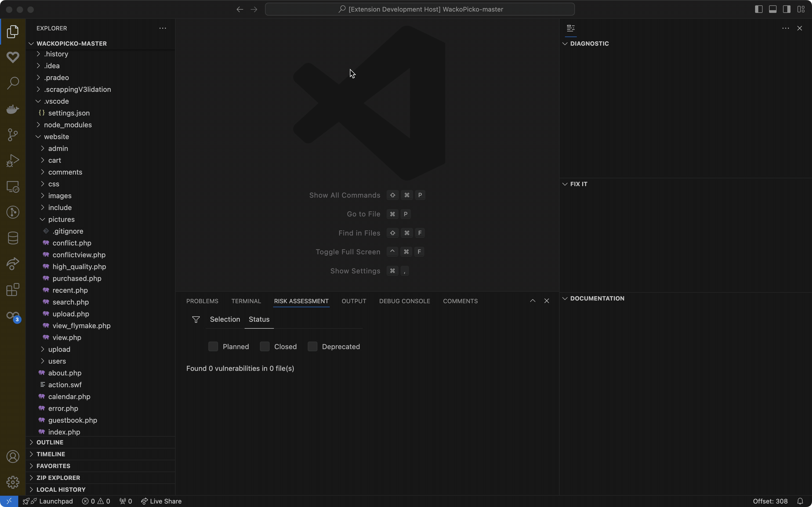This screenshot has width=812, height=507.
Task: Open Source Control view
Action: click(x=13, y=135)
